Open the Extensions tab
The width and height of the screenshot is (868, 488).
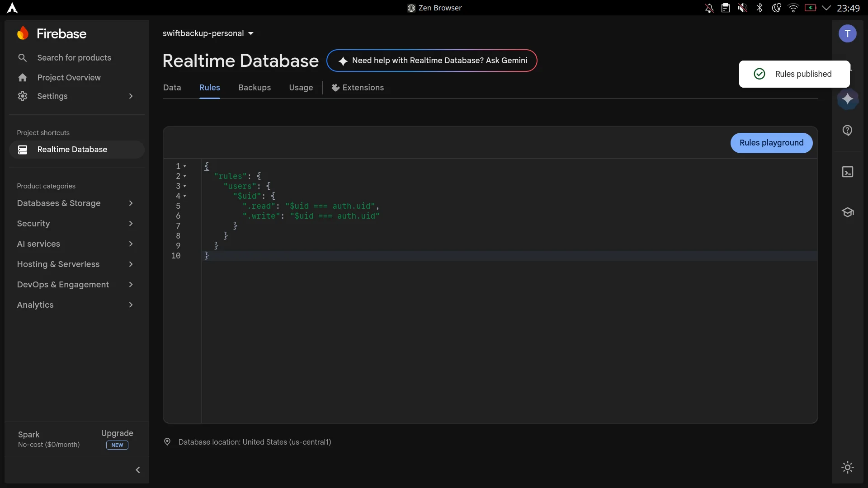tap(358, 88)
